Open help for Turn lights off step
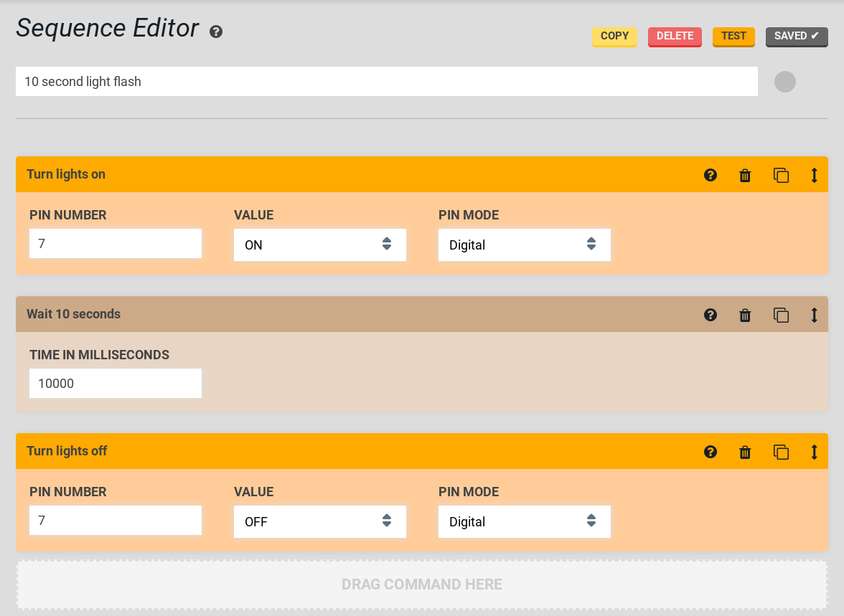 [711, 452]
